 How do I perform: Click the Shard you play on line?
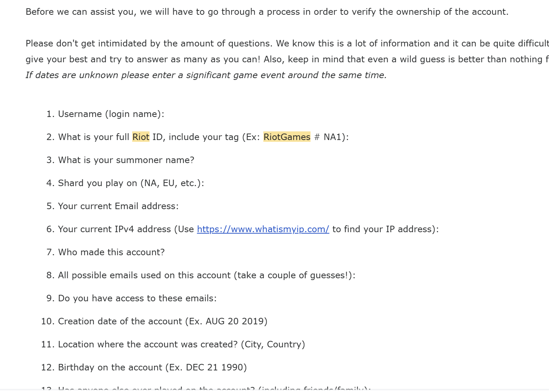[x=131, y=183]
